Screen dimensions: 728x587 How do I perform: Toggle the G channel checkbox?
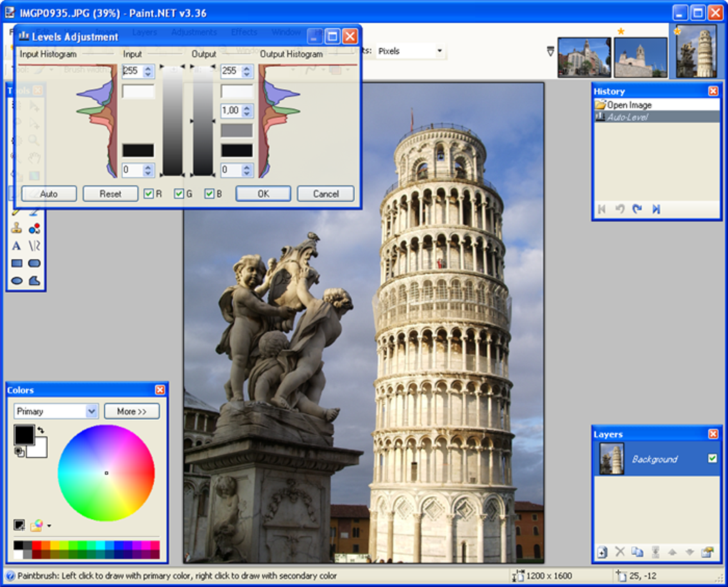pyautogui.click(x=178, y=194)
